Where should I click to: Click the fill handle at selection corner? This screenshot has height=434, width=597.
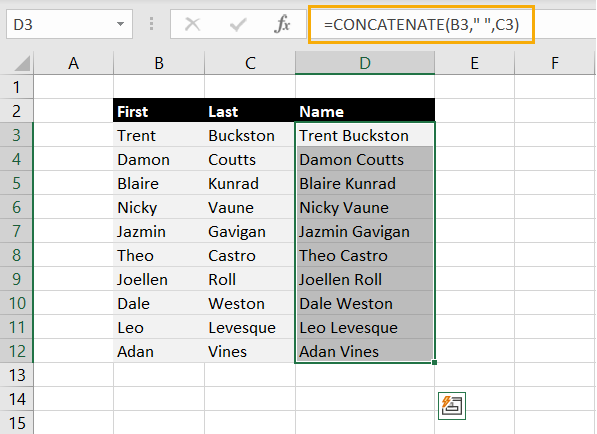(434, 362)
